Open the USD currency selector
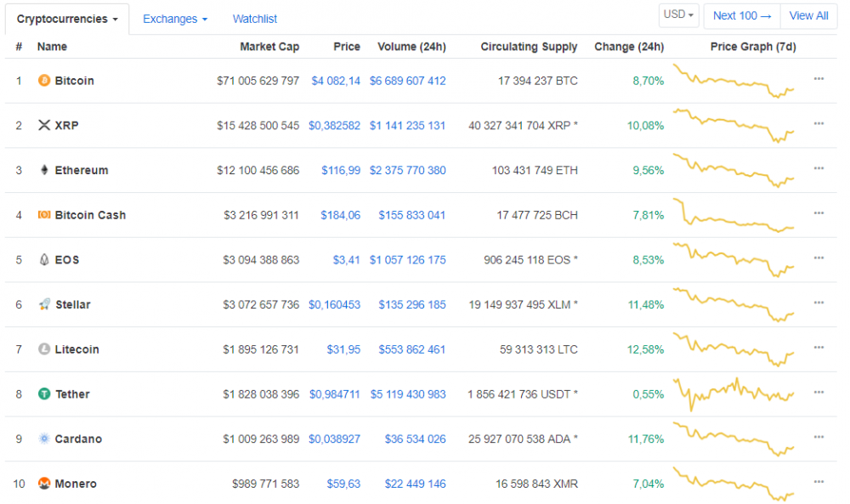850x504 pixels. 678,14
